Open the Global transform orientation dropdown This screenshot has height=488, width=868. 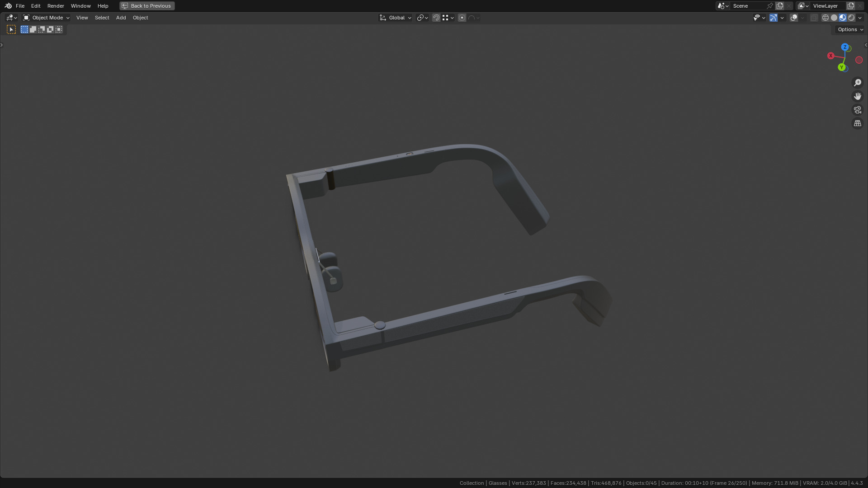[x=396, y=18]
